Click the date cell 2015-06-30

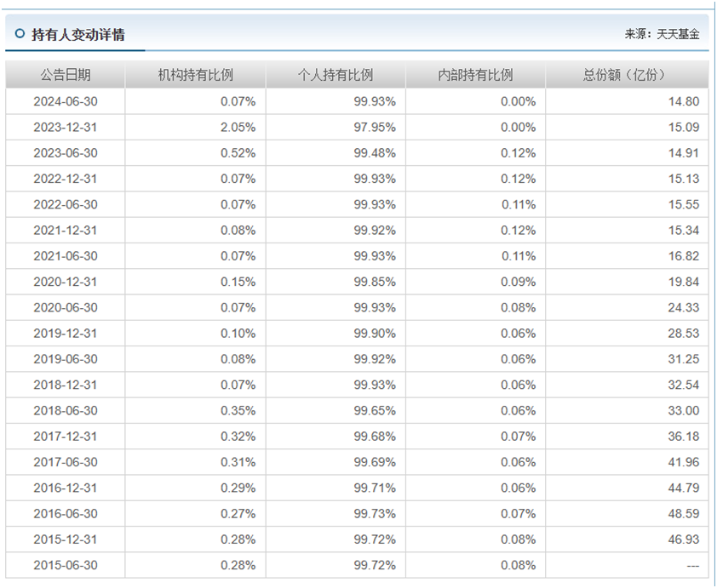[x=66, y=565]
